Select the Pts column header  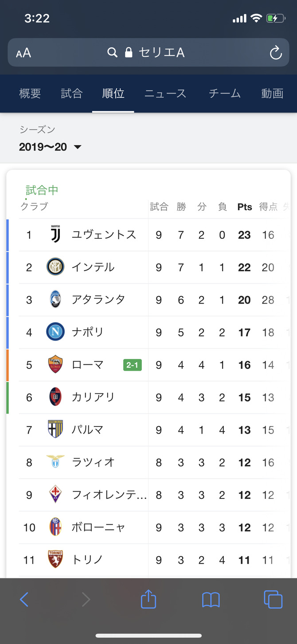(245, 207)
